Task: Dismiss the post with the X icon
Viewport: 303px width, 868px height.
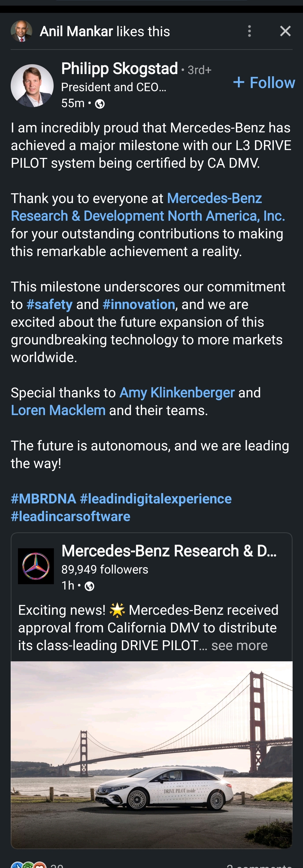Action: click(285, 31)
